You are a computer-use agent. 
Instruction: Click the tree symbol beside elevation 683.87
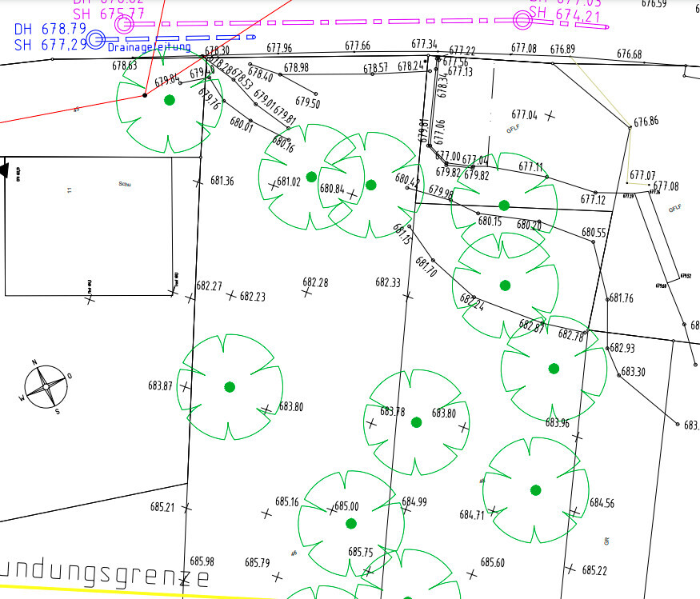(230, 387)
